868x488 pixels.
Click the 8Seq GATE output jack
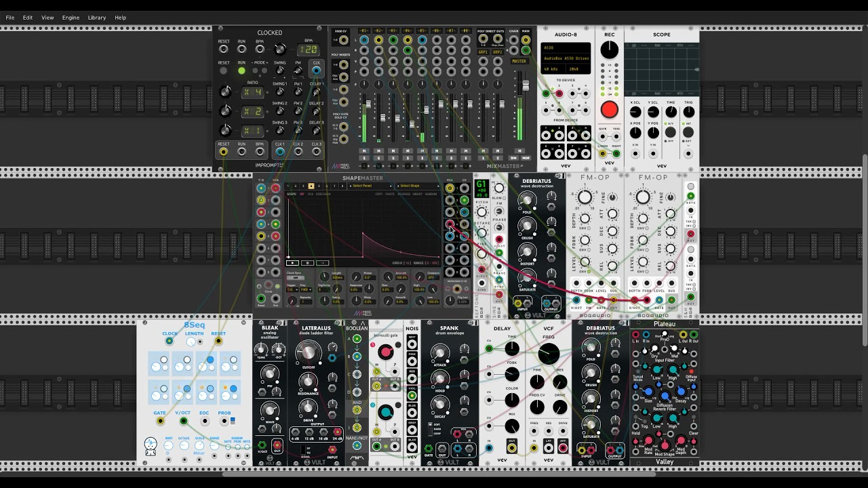tap(160, 421)
